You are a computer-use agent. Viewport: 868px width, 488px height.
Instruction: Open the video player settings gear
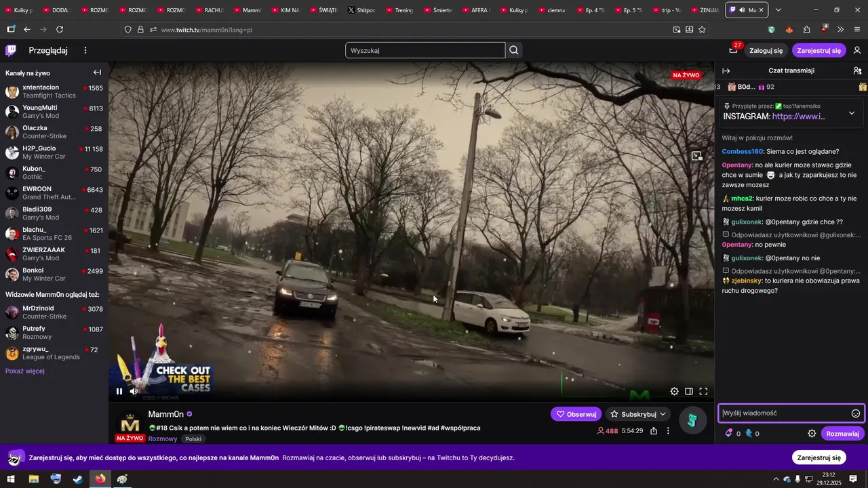point(674,391)
